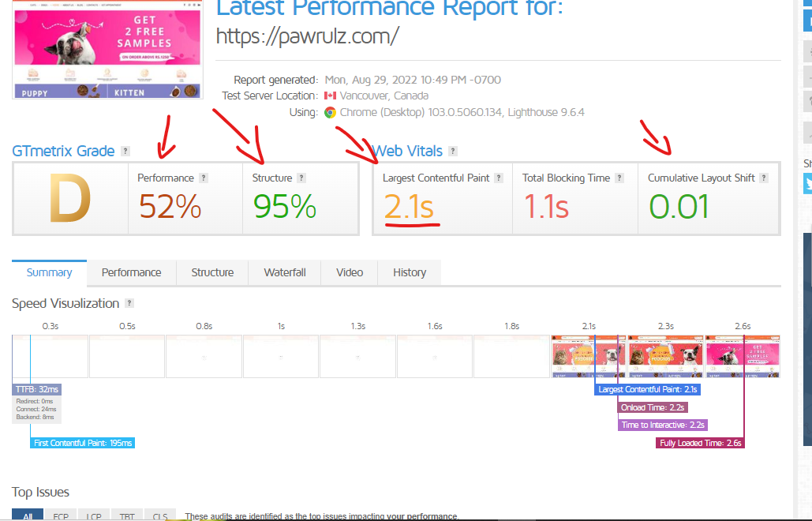Select the FCP top issues filter

coord(61,515)
